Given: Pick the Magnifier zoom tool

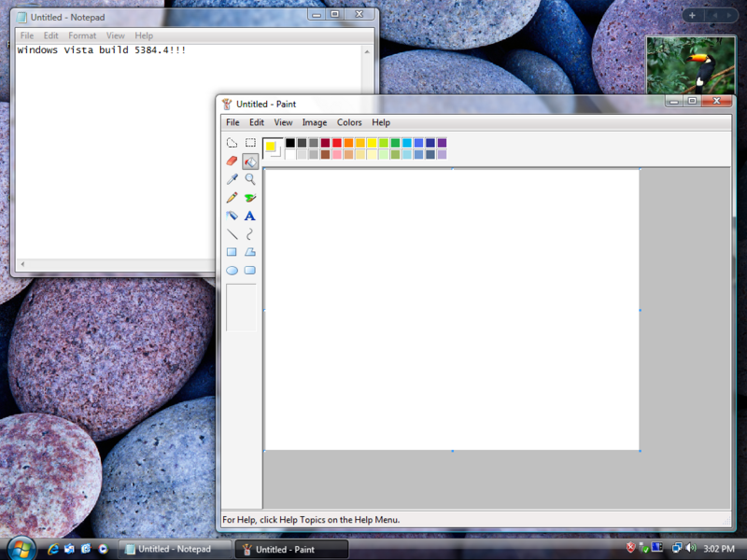Looking at the screenshot, I should (250, 179).
